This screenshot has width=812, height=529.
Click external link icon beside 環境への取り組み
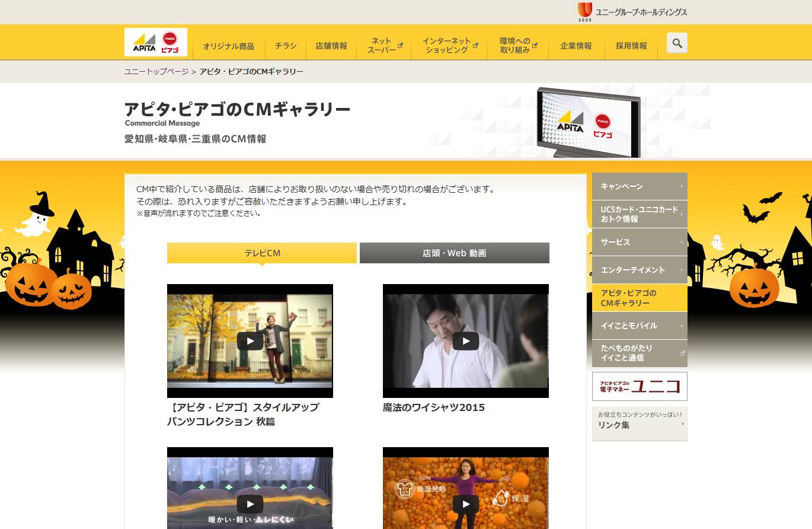coord(535,45)
